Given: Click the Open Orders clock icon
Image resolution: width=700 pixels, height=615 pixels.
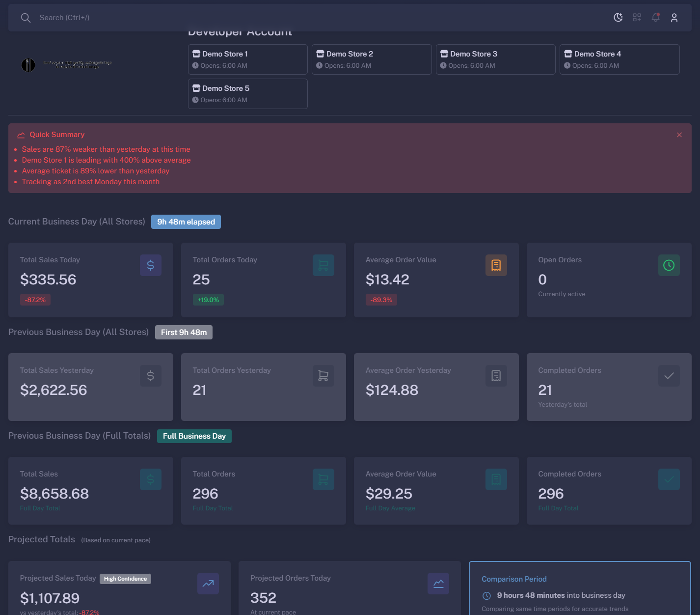Looking at the screenshot, I should pyautogui.click(x=669, y=265).
